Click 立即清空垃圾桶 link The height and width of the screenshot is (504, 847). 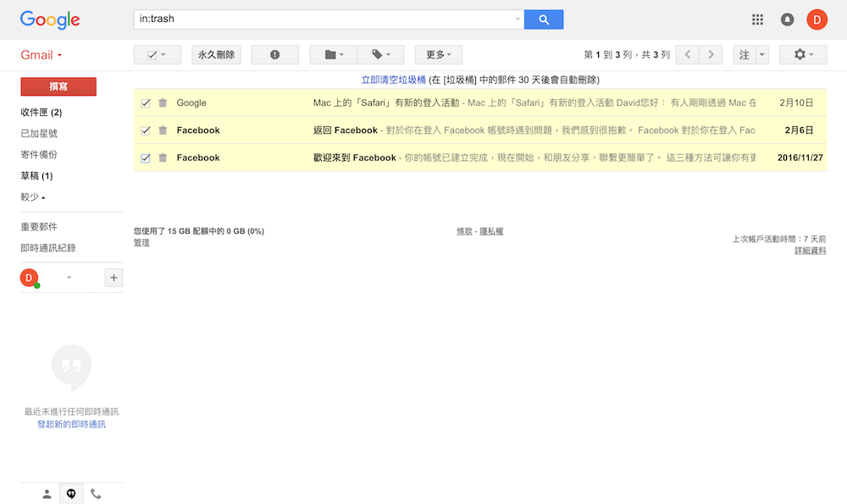click(x=393, y=80)
